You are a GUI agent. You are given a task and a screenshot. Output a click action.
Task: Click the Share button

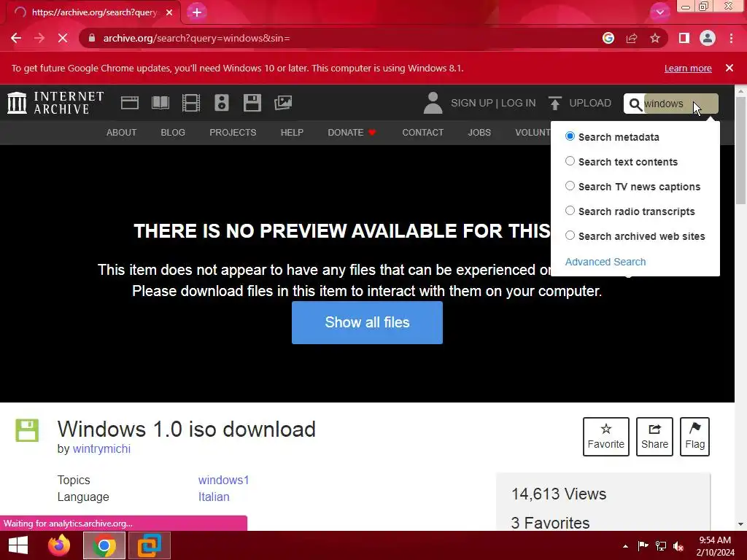[654, 437]
